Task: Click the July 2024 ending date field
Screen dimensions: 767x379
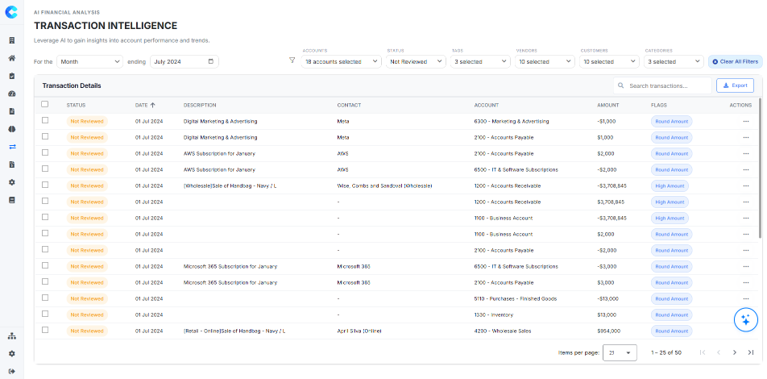Action: tap(184, 62)
